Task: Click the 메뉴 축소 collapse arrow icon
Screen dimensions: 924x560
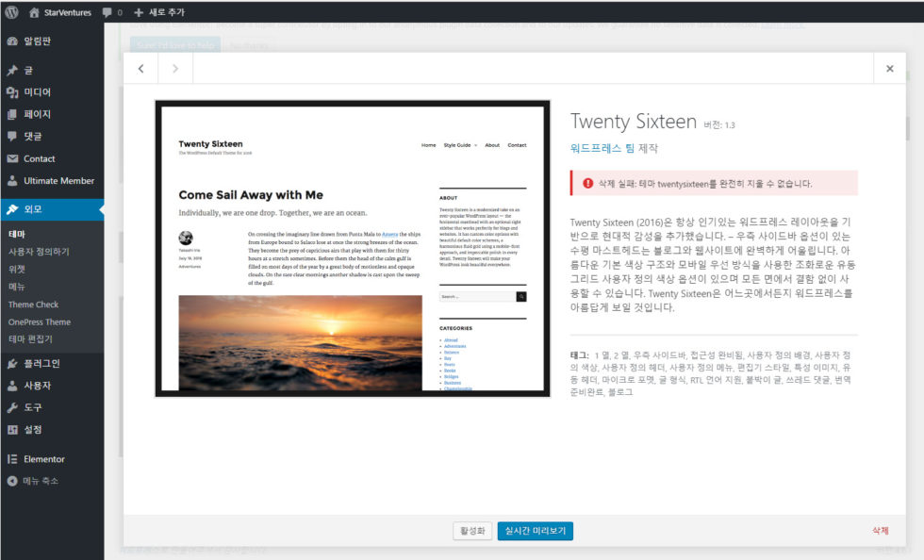Action: coord(12,481)
